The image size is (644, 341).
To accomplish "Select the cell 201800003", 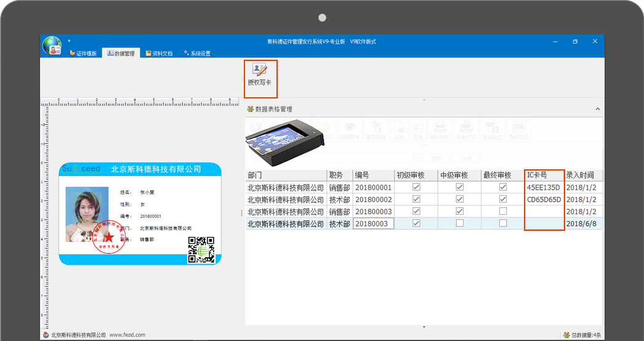I will [373, 212].
